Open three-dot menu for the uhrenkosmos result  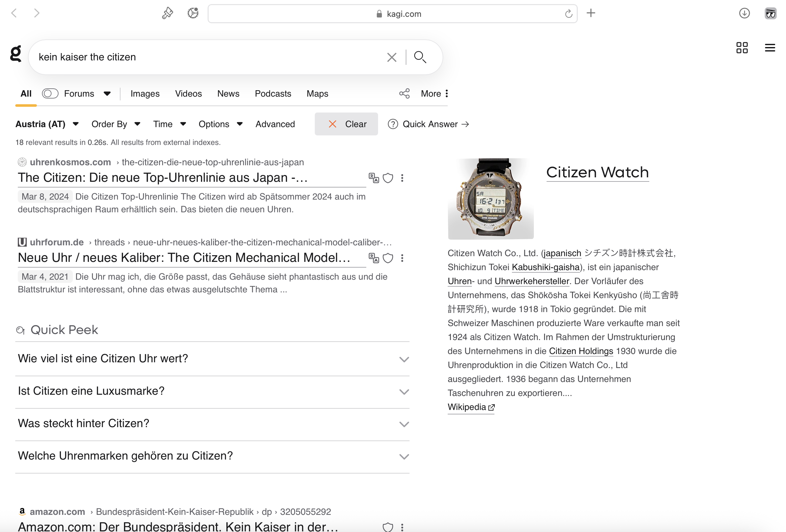[x=402, y=178]
